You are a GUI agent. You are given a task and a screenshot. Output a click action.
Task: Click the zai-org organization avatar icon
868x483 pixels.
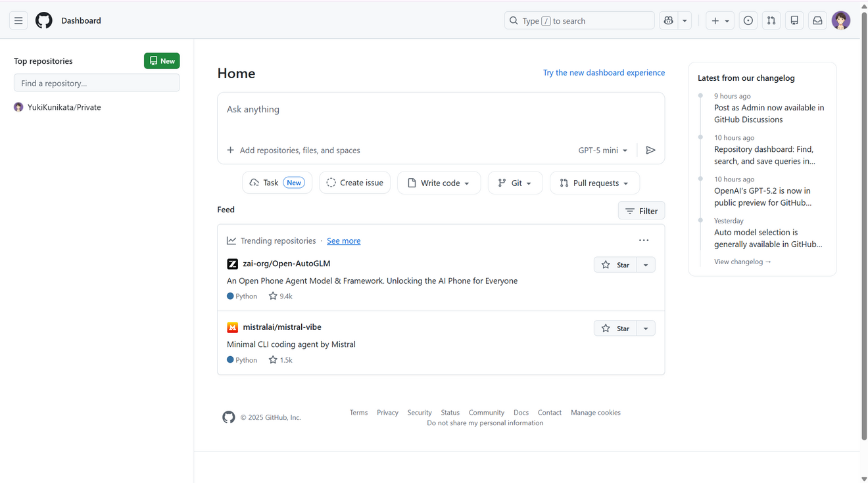[x=232, y=264]
